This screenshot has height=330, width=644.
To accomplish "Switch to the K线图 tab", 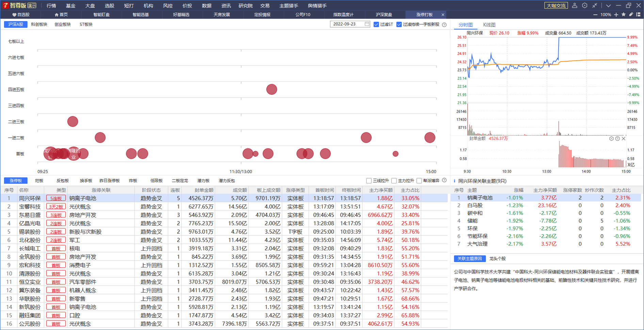I will coord(489,25).
